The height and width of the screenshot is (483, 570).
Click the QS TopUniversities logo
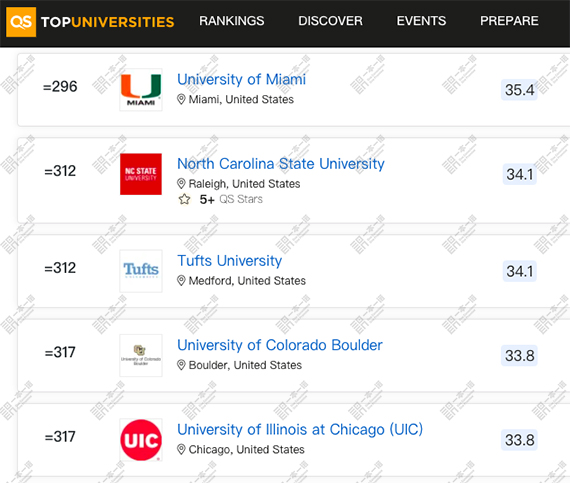(x=90, y=22)
